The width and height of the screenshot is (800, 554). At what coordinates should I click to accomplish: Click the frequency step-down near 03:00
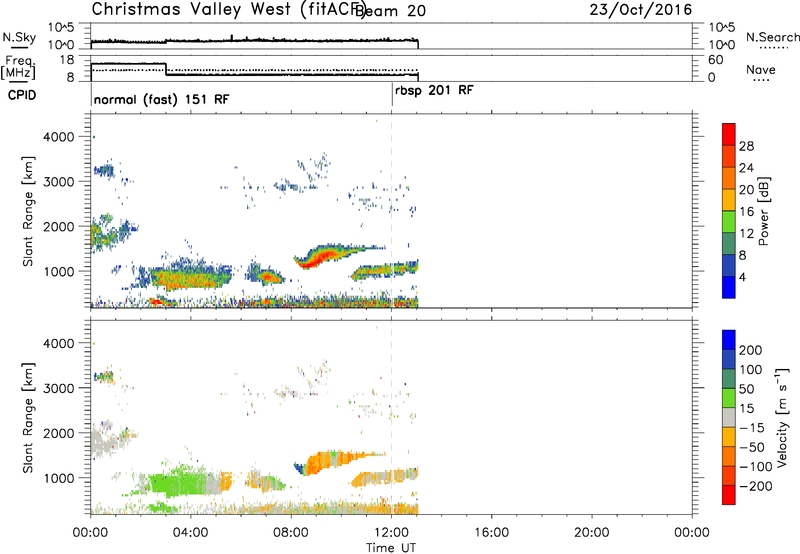pyautogui.click(x=166, y=69)
